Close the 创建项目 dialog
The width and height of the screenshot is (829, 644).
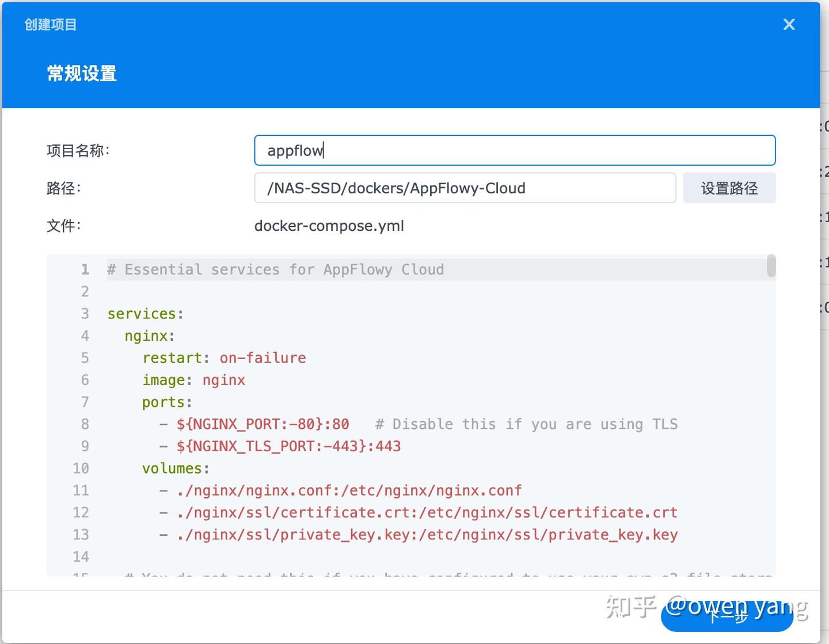tap(789, 24)
